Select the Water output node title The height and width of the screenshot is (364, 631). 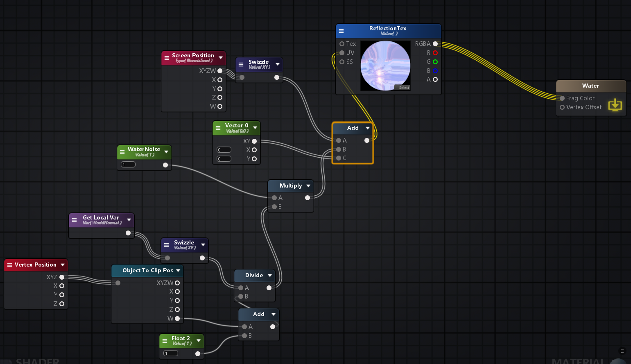[590, 86]
